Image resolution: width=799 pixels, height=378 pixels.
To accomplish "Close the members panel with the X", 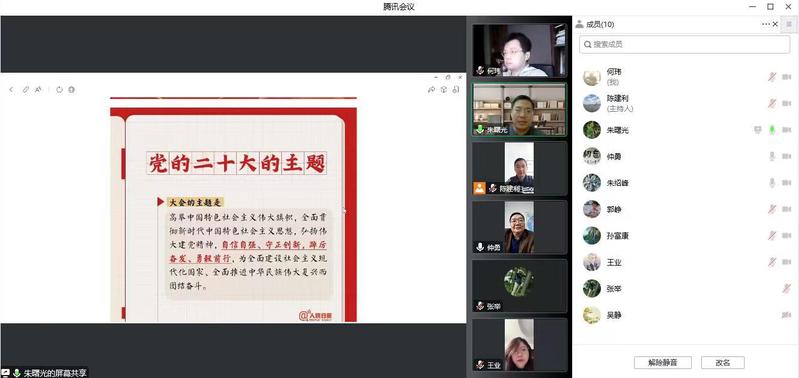I will (x=776, y=24).
